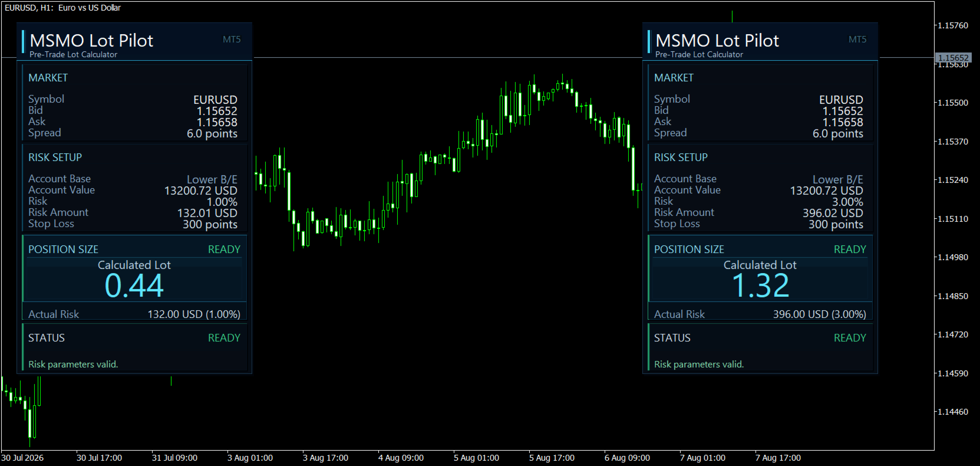The height and width of the screenshot is (466, 980).
Task: Click Actual Risk 396.00 USD (3.00%)
Action: coord(820,314)
